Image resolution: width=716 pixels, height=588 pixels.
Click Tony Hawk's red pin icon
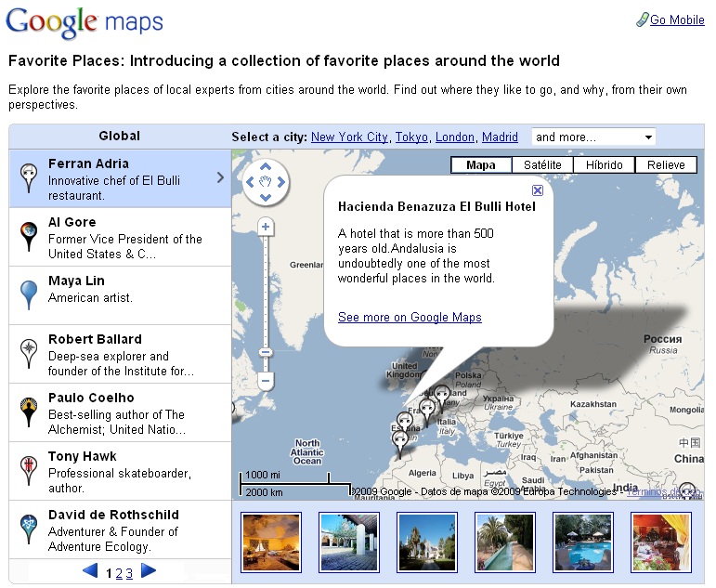click(x=30, y=470)
